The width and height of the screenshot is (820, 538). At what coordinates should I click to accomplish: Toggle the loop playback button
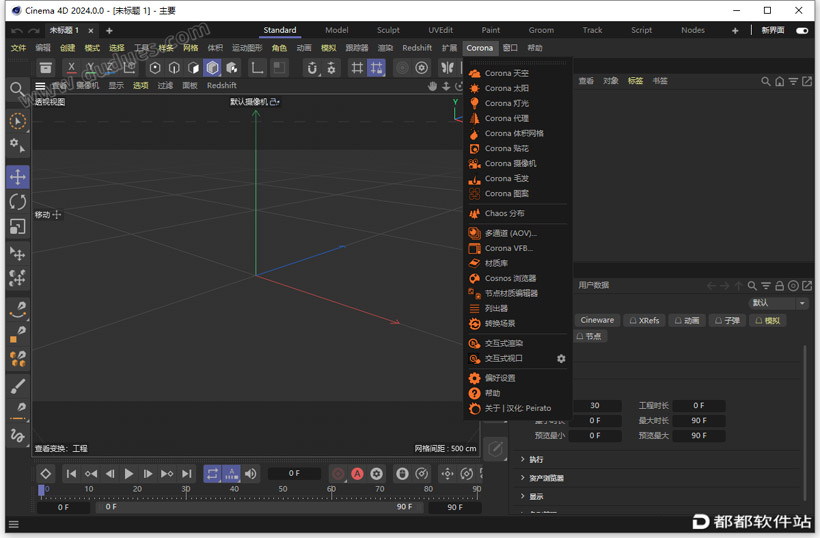(x=212, y=474)
